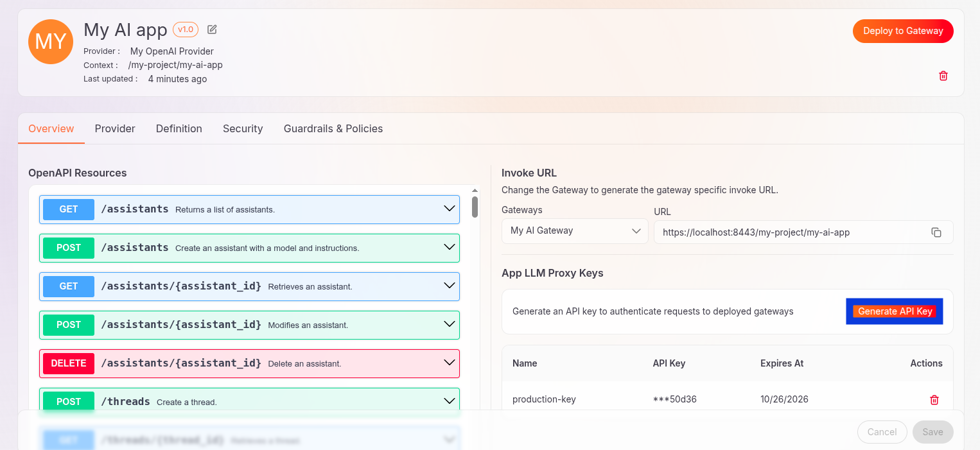Expand POST /threads Create a thread chevron
This screenshot has width=980, height=450.
pyautogui.click(x=450, y=401)
